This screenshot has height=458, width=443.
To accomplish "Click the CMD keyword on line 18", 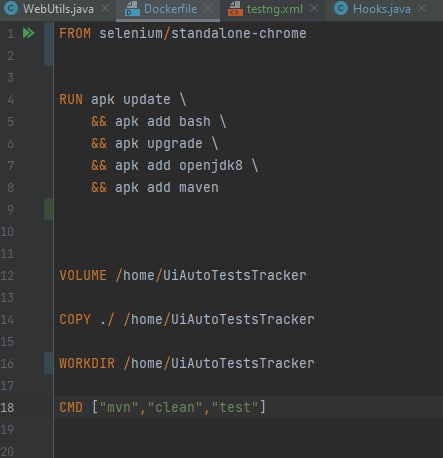I will (71, 407).
